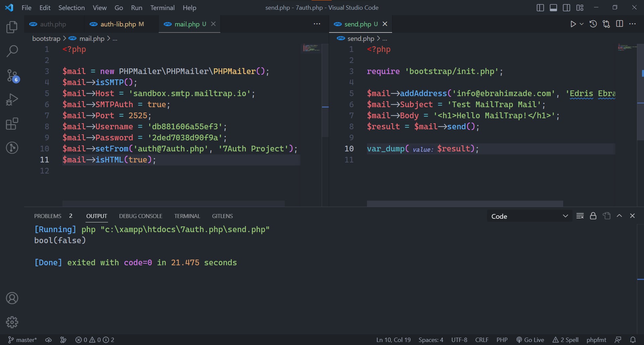Viewport: 644px width, 345px height.
Task: Open the Edit menu
Action: pos(45,8)
